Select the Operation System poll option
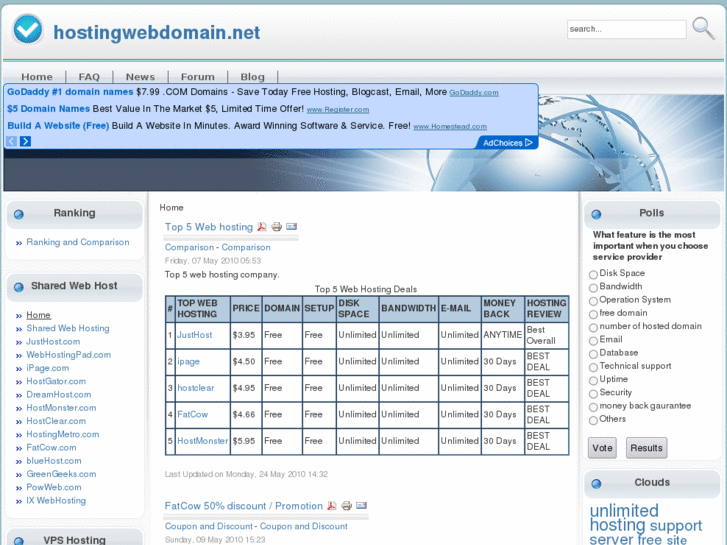This screenshot has height=545, width=727. pos(593,301)
